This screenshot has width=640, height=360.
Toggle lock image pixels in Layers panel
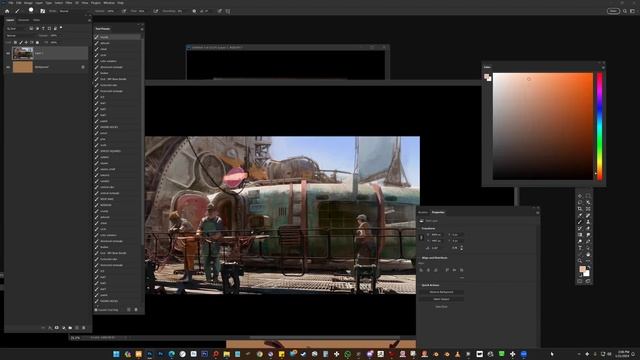click(x=21, y=42)
